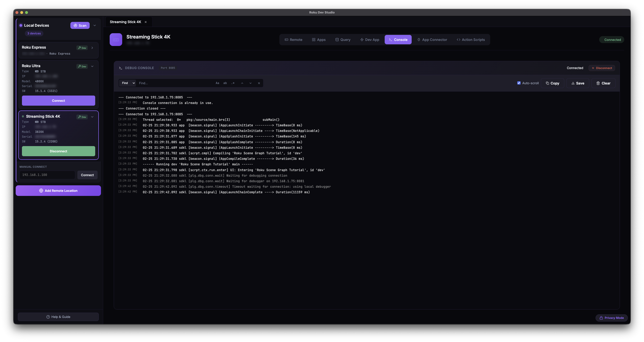The image size is (644, 342).
Task: Toggle whole word (ab) search option
Action: tap(225, 83)
